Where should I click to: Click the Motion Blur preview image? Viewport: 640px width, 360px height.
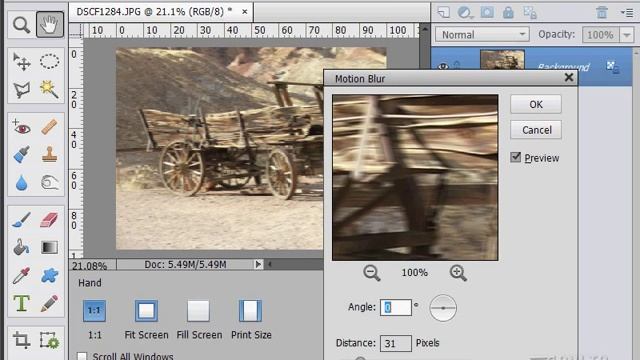click(415, 178)
